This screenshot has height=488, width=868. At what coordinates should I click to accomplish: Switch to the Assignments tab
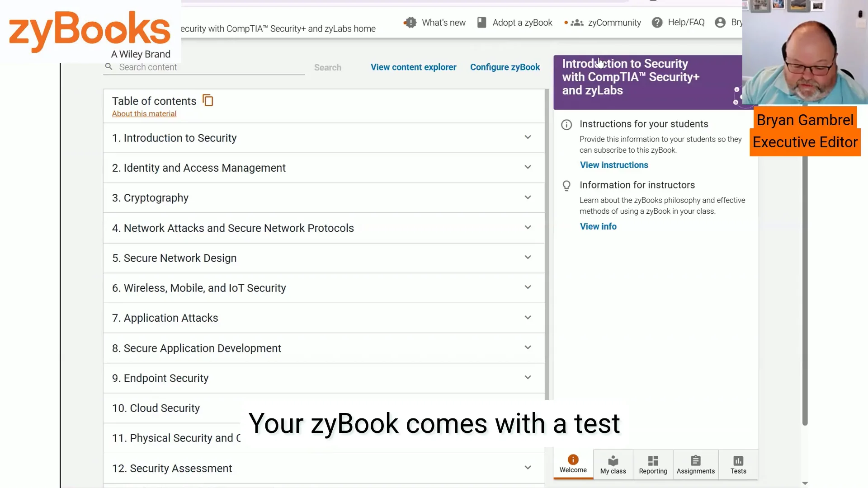695,465
